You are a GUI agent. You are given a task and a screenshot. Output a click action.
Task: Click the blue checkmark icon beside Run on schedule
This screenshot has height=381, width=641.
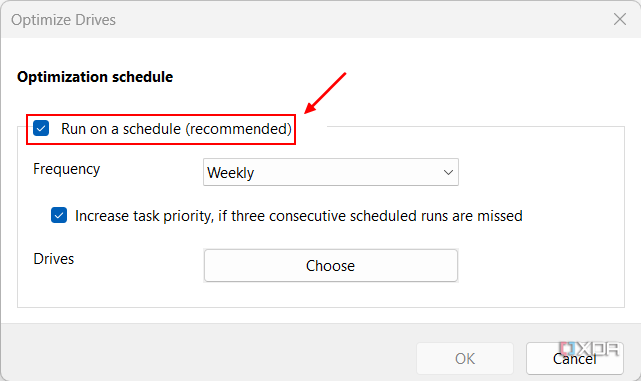pos(41,128)
